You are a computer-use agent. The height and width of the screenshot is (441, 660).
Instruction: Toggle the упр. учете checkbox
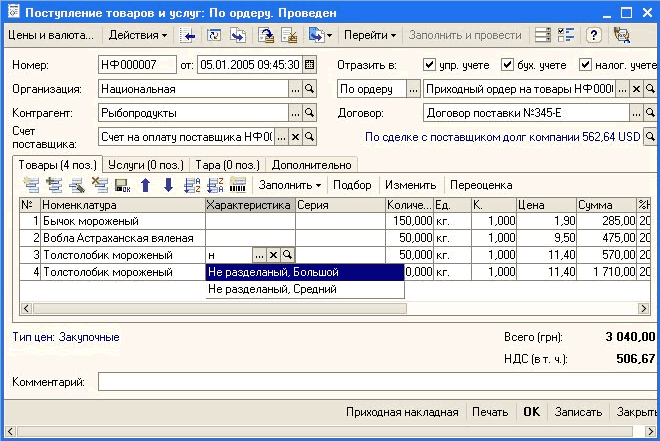click(x=430, y=65)
